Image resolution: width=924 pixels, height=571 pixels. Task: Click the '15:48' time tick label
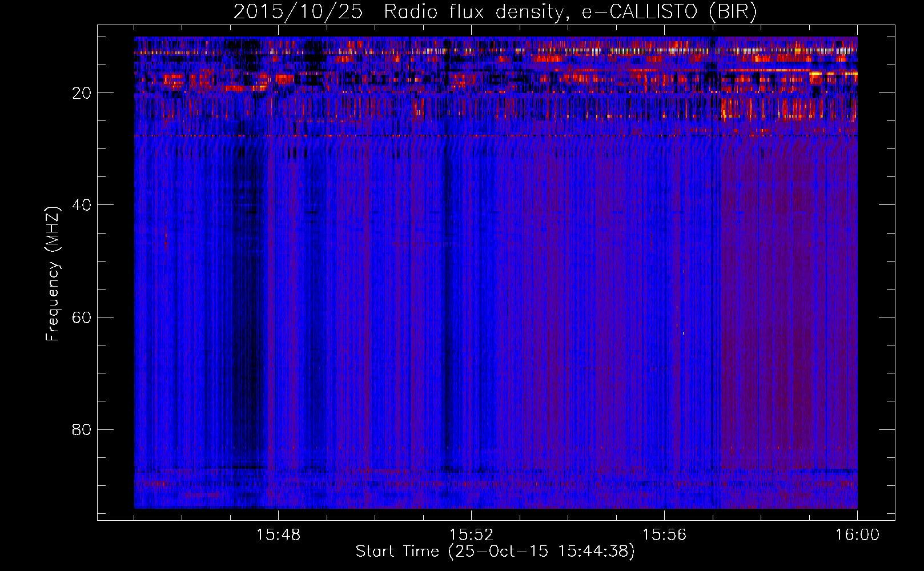coord(278,535)
